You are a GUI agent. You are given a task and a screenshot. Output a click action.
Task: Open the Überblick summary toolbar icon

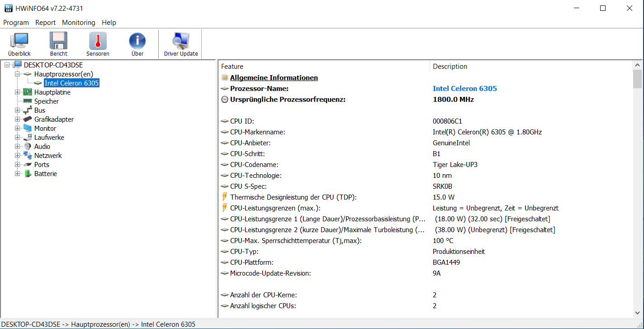click(x=19, y=41)
